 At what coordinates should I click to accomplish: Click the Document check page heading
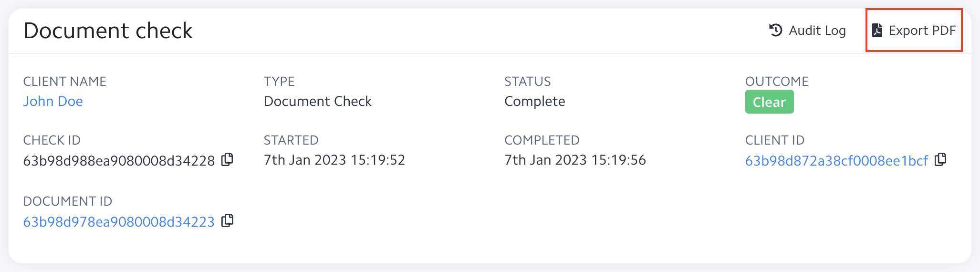108,31
